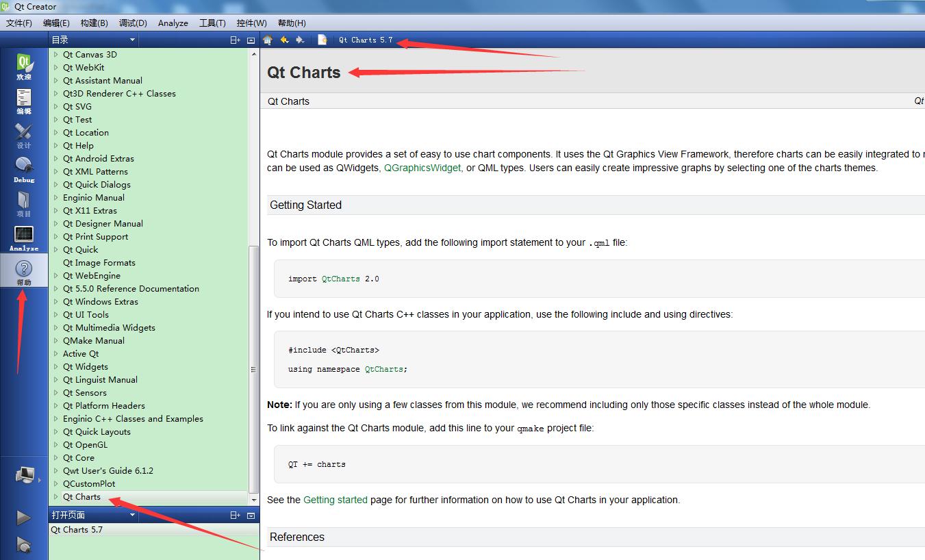Select the Qt Image Formats tree item

pyautogui.click(x=99, y=263)
